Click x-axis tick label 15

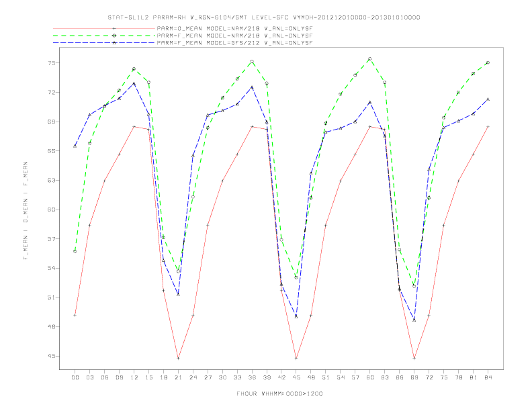148,377
